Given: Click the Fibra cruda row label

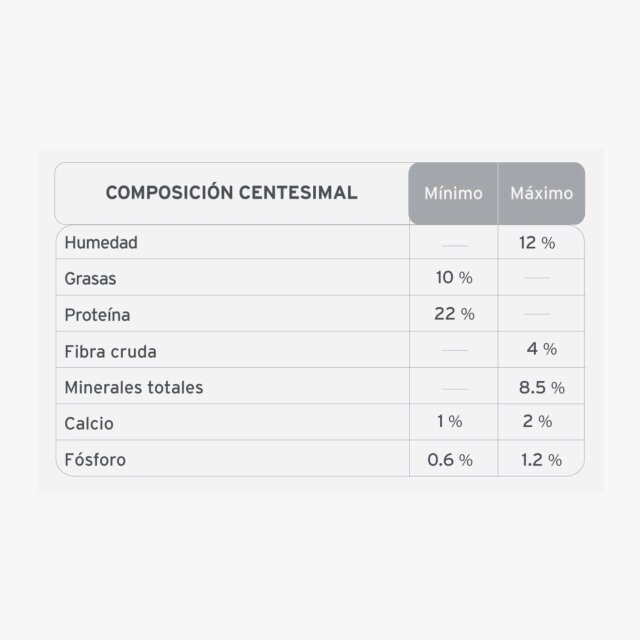Looking at the screenshot, I should click(110, 351).
